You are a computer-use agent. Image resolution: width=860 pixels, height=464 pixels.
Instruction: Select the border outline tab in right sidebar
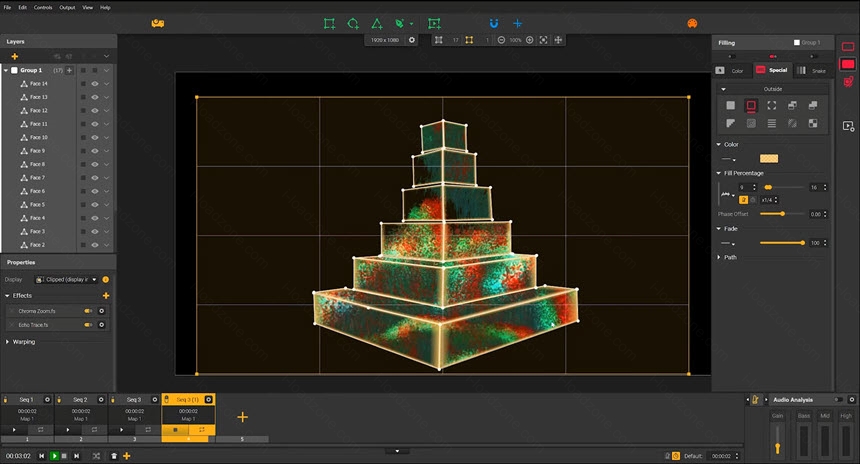point(848,47)
